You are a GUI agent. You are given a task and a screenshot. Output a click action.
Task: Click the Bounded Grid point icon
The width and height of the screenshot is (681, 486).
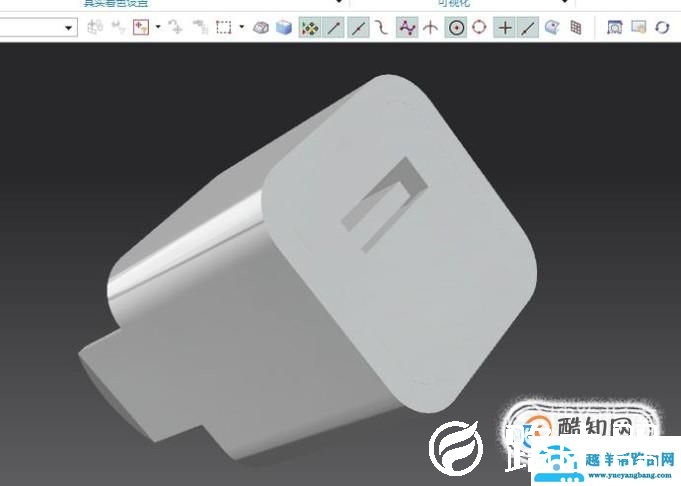576,28
